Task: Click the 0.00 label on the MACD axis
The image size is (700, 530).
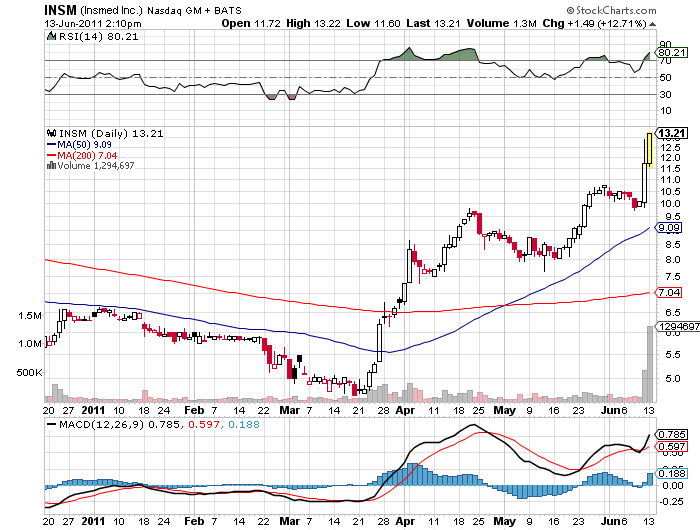Action: [x=673, y=485]
